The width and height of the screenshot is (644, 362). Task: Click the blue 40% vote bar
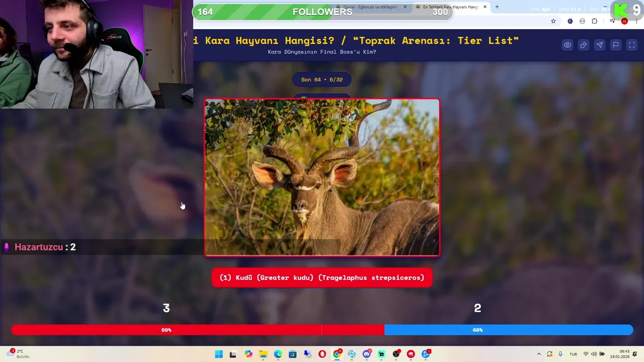[x=509, y=330]
